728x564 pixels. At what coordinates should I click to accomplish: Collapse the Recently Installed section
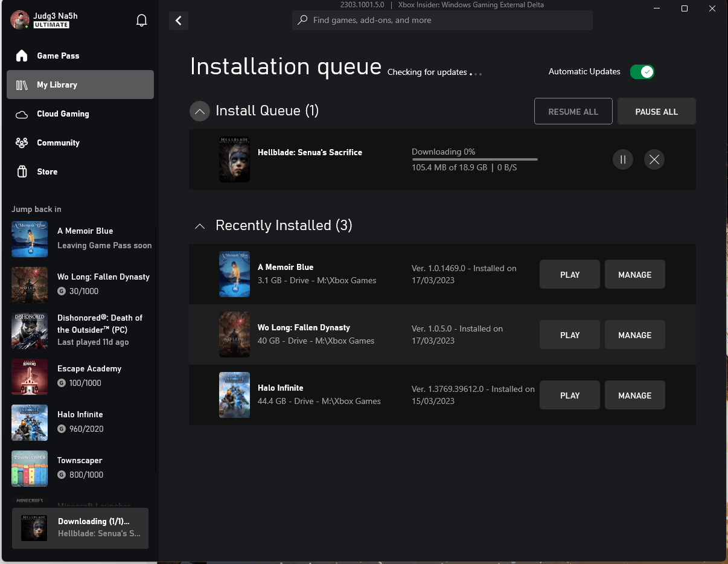(x=199, y=226)
